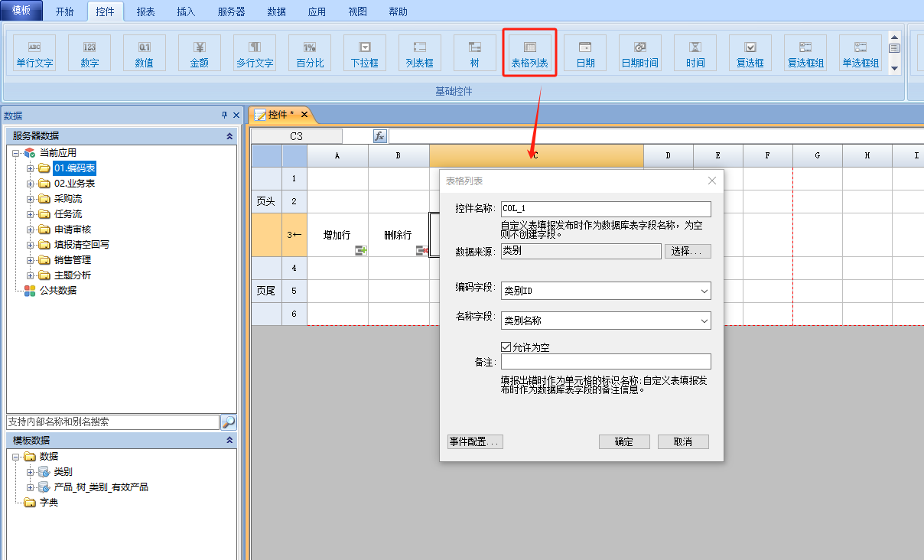Screen dimensions: 924x560
Task: Open the 编码字段 dropdown
Action: [x=704, y=291]
